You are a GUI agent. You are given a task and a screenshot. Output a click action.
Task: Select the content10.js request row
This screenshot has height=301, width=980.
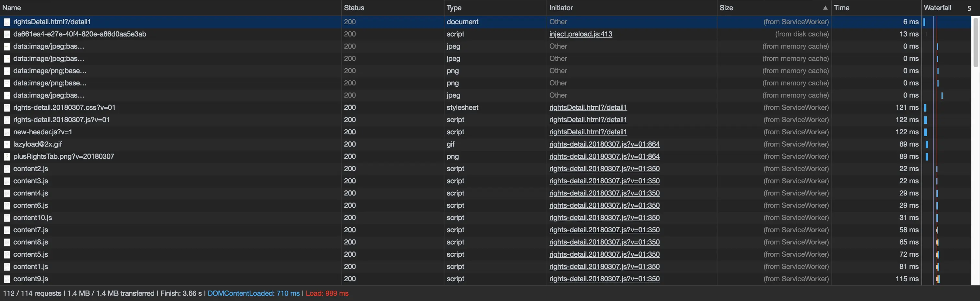pyautogui.click(x=485, y=218)
